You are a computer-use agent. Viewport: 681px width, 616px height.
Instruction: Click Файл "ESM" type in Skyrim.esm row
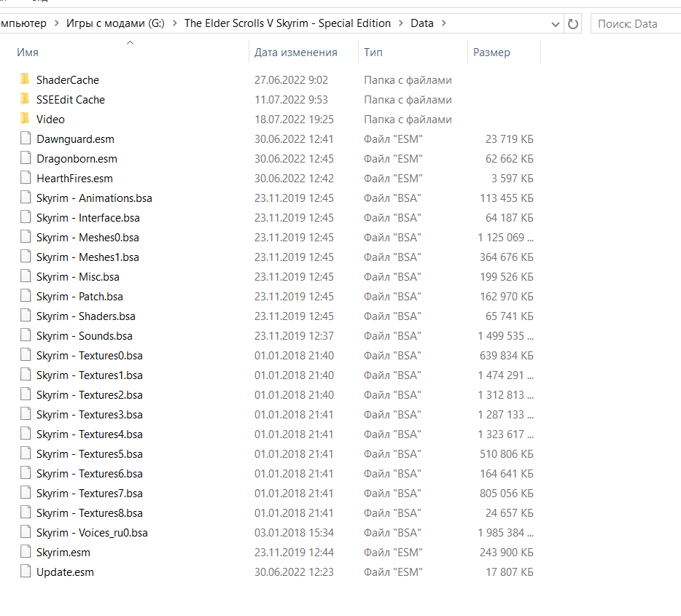point(393,552)
